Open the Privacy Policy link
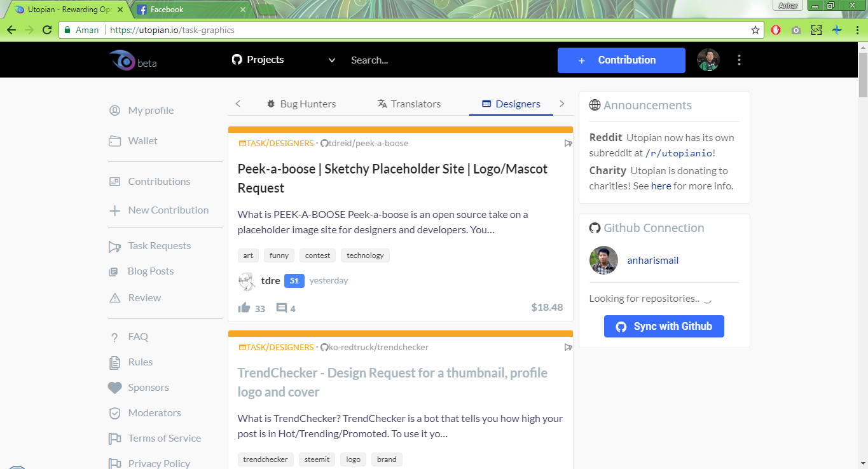The width and height of the screenshot is (868, 469). pos(159,463)
